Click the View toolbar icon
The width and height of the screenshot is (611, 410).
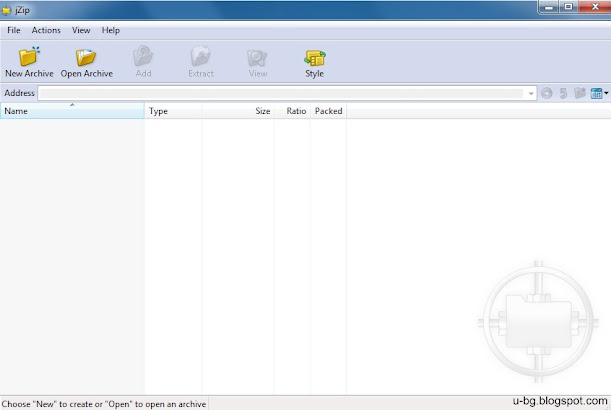tap(257, 58)
